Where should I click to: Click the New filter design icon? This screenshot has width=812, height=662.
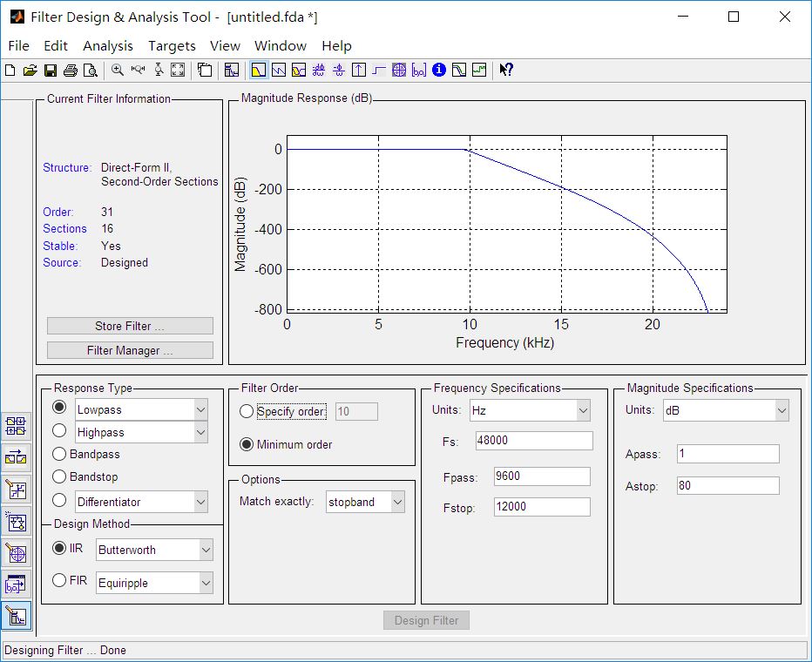10,70
